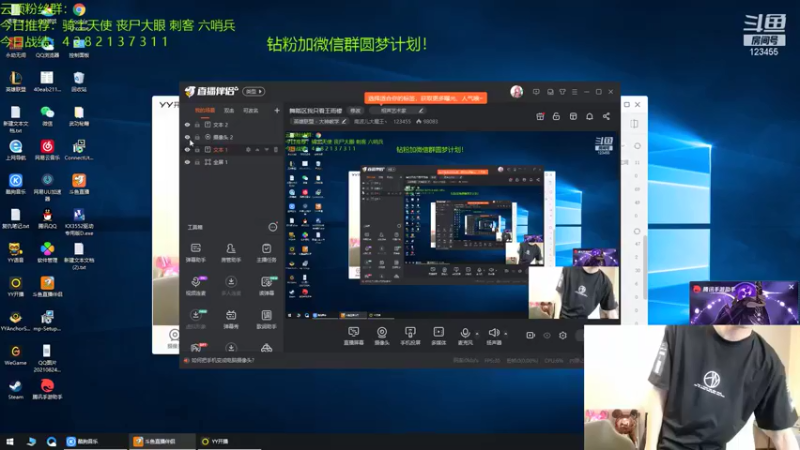
Task: Toggle preview eye icon in bottom bar
Action: pyautogui.click(x=547, y=335)
